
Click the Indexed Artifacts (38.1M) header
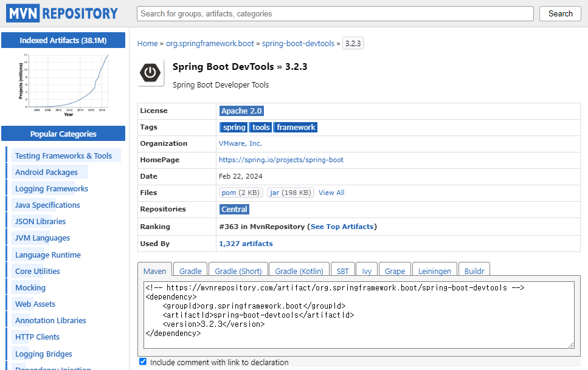[x=63, y=40]
